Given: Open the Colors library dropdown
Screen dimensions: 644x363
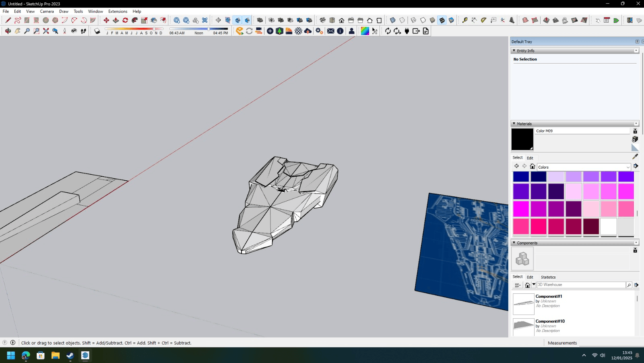Looking at the screenshot, I should (627, 167).
